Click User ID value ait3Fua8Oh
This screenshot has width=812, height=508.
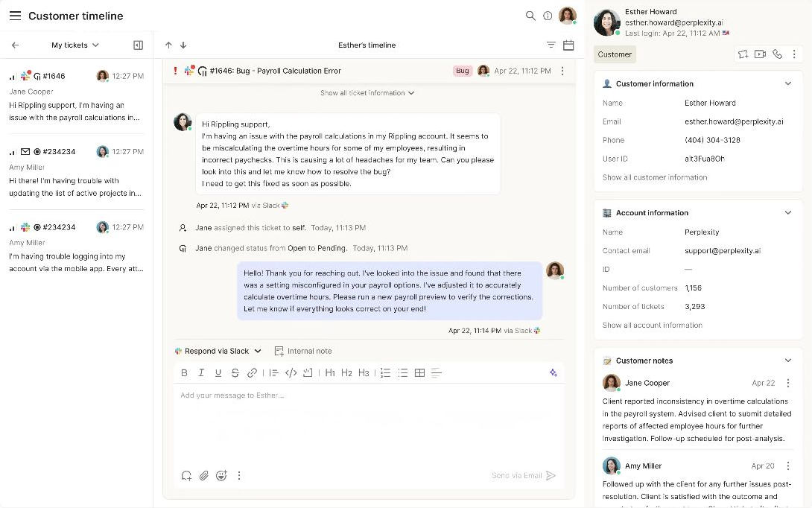click(x=704, y=159)
